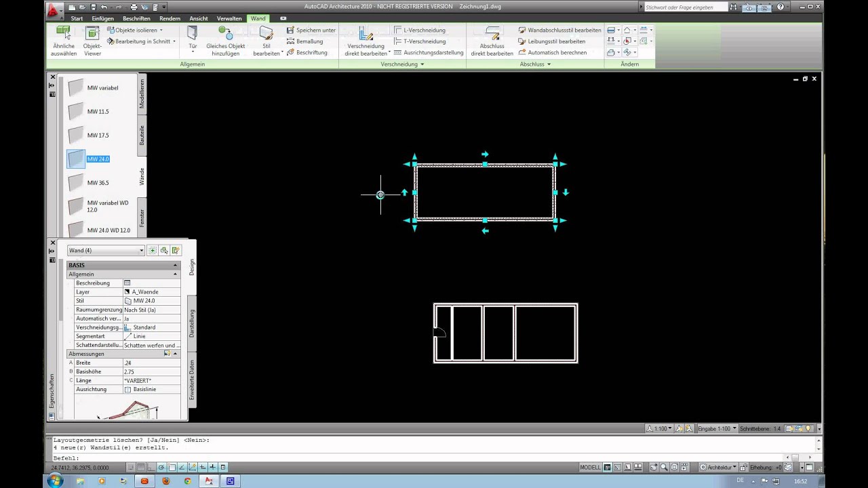Click the Bemaßung ribbon button
868x488 pixels.
[304, 41]
